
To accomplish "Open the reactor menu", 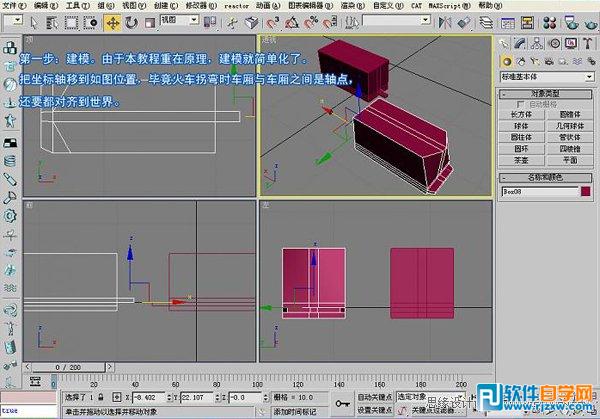I will point(236,5).
